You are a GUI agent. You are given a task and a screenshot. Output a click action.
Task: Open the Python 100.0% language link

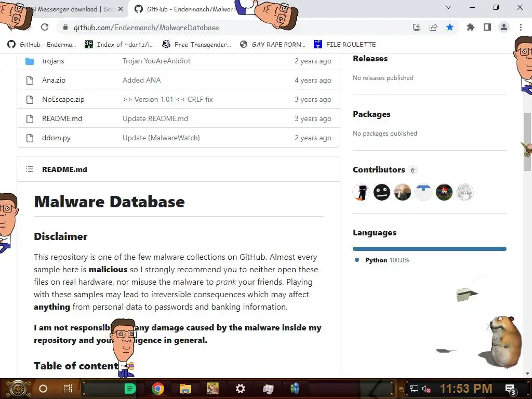click(387, 260)
